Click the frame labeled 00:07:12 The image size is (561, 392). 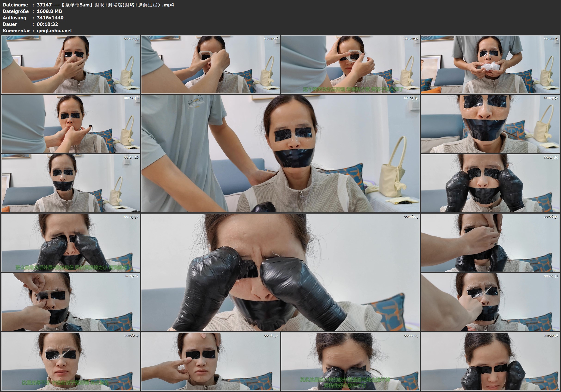coord(71,302)
